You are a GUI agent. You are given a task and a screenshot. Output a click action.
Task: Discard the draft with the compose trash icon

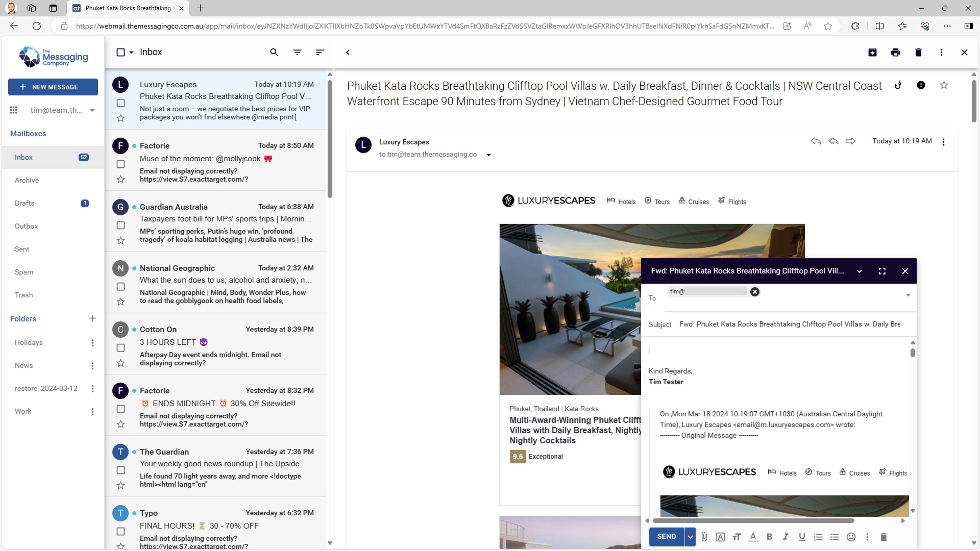(x=884, y=537)
